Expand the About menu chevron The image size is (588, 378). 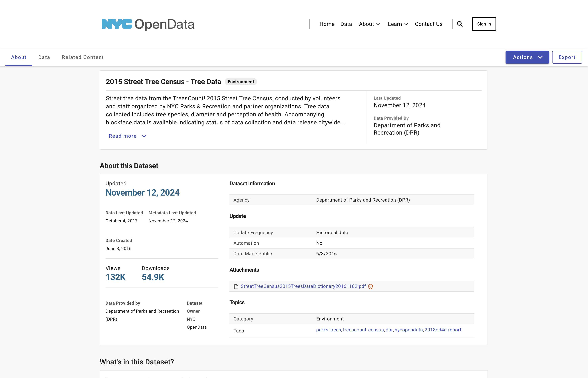pyautogui.click(x=378, y=24)
